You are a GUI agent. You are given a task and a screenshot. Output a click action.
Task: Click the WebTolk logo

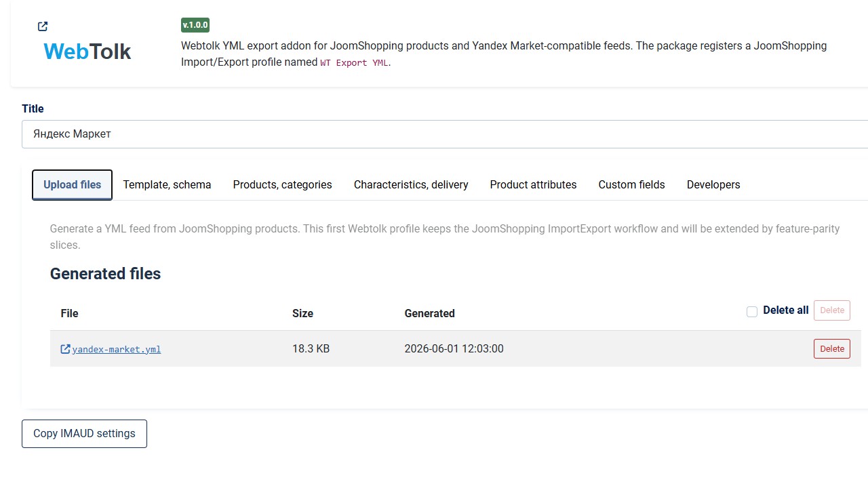click(87, 52)
